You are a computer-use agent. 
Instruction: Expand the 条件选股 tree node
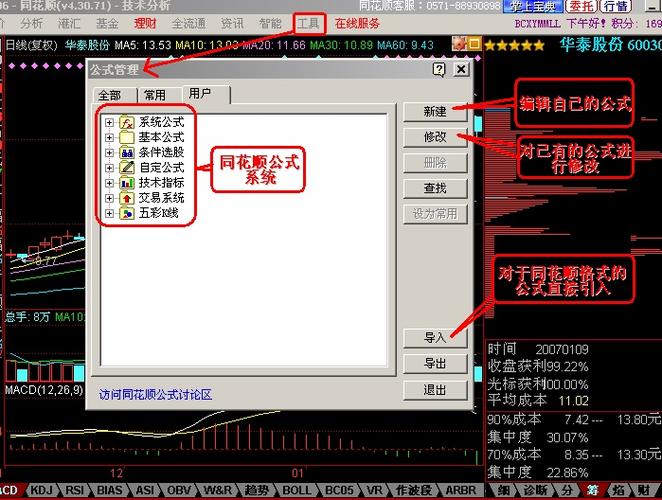(109, 153)
